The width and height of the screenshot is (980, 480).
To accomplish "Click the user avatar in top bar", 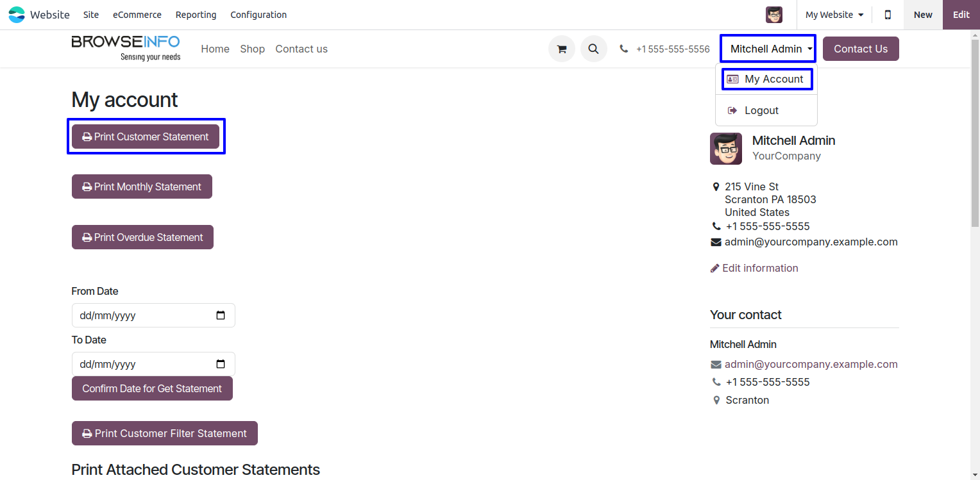I will [774, 15].
